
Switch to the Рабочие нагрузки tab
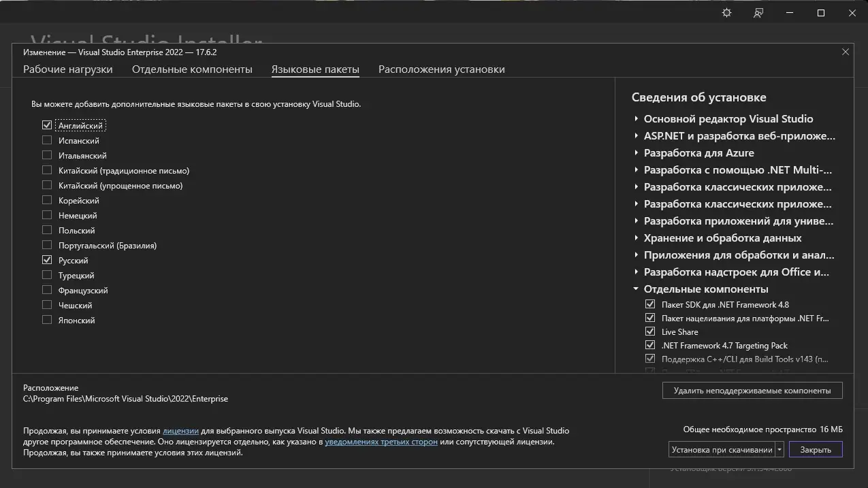[x=67, y=69]
